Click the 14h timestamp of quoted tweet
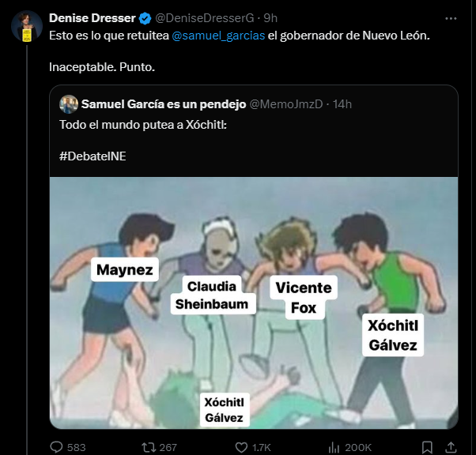The width and height of the screenshot is (476, 455). pos(342,104)
